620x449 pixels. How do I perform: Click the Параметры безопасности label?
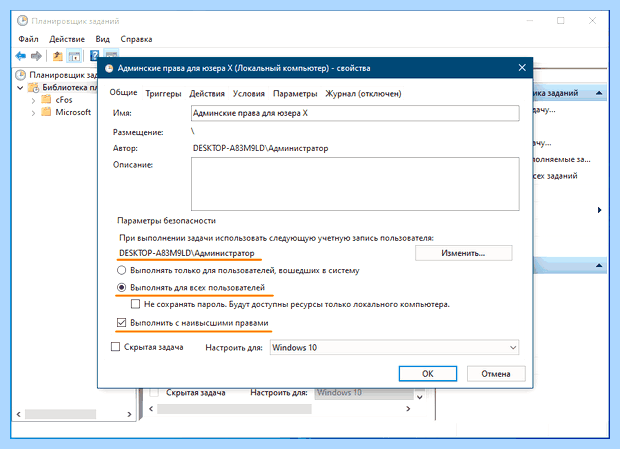tap(166, 221)
